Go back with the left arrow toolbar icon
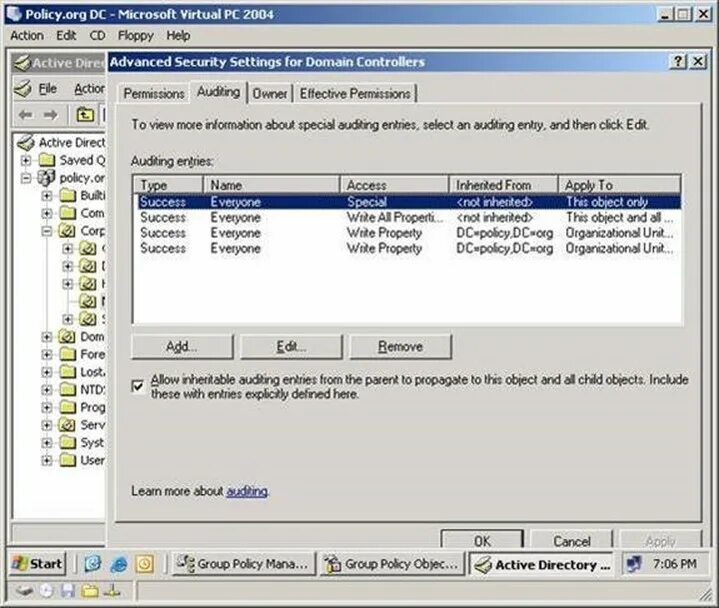The width and height of the screenshot is (719, 608). pos(26,114)
